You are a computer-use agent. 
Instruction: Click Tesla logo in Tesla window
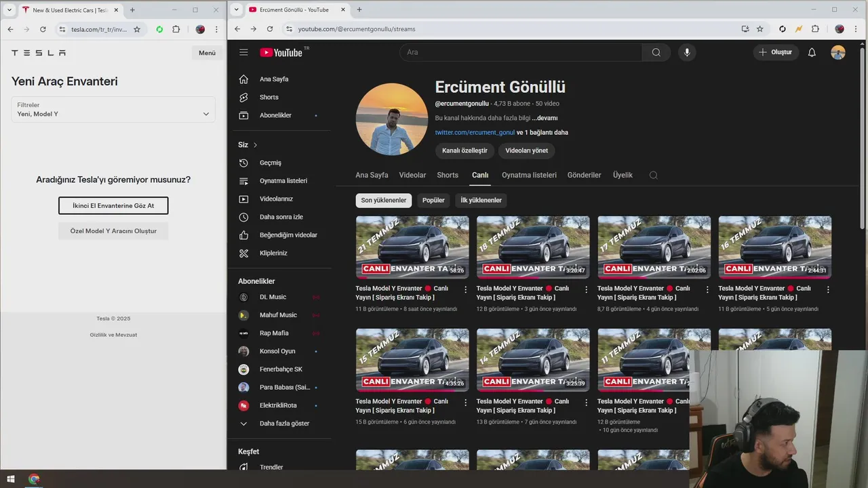tap(39, 53)
